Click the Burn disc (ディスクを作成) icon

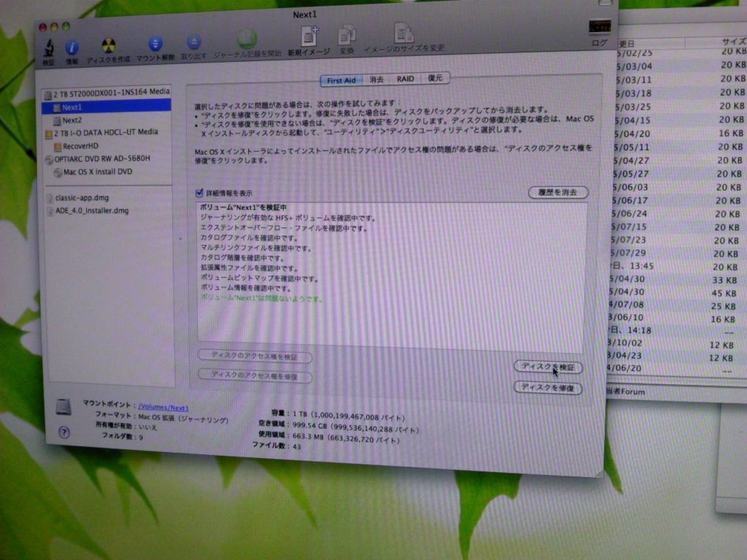108,47
